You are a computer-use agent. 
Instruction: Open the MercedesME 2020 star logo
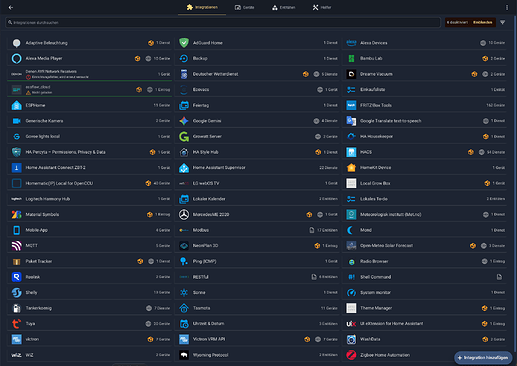[x=184, y=214]
